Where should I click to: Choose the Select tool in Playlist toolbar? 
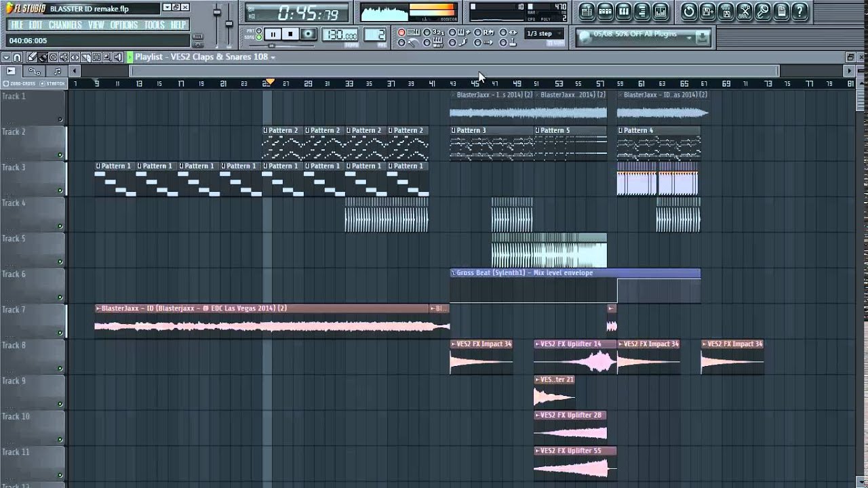point(96,58)
